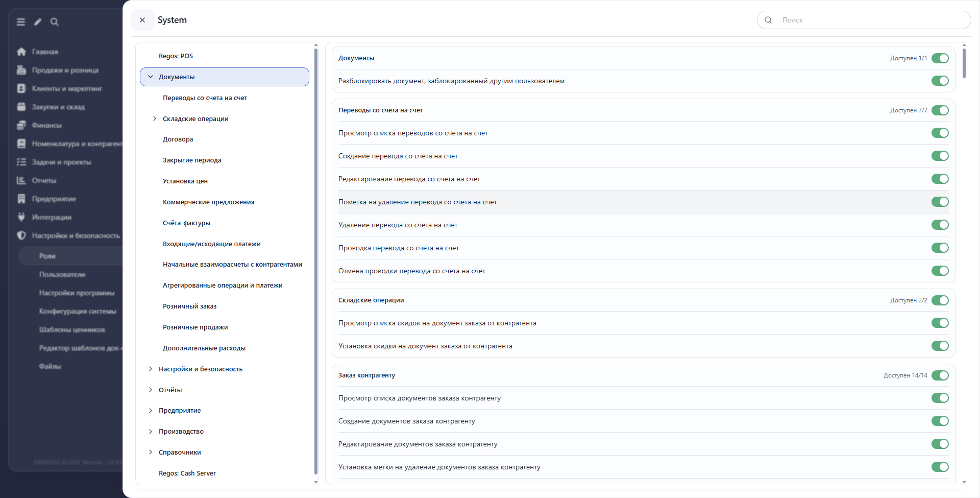Click the home icon next to Главная
This screenshot has width=980, height=498.
click(21, 52)
